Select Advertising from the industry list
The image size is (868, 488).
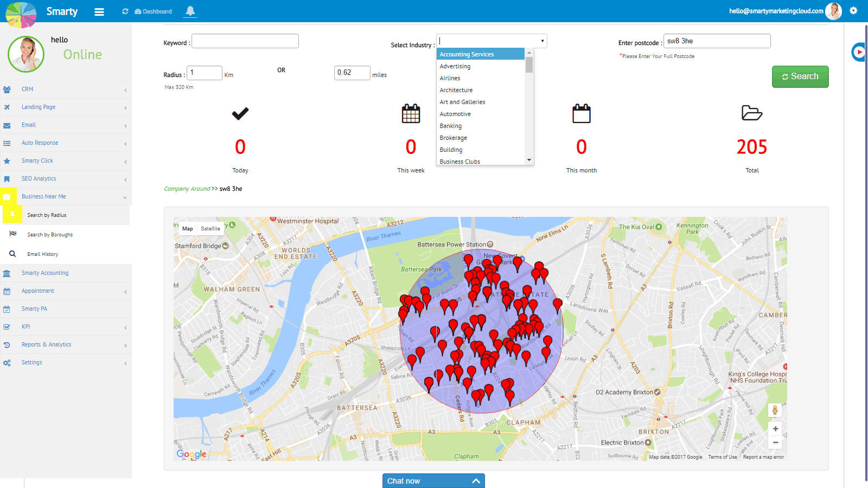click(455, 66)
